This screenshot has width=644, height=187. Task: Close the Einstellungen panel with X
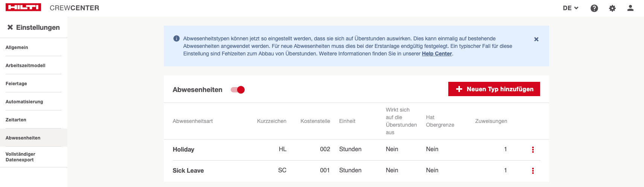tap(10, 27)
